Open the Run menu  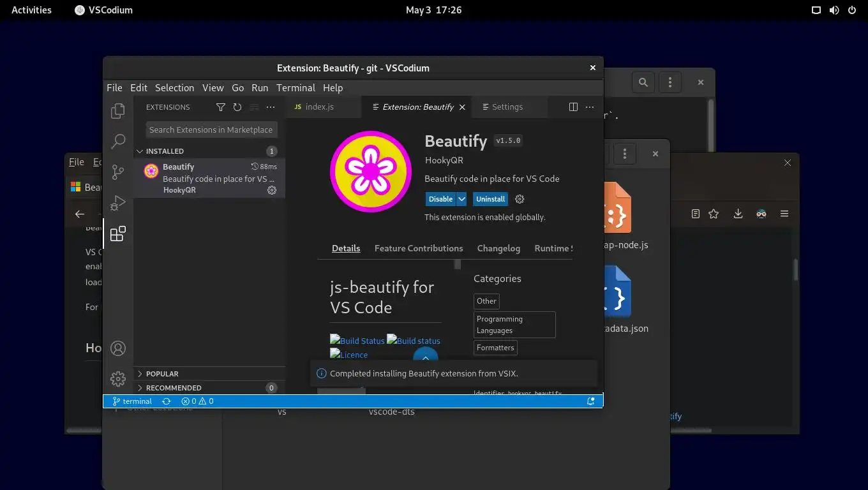[x=260, y=88]
